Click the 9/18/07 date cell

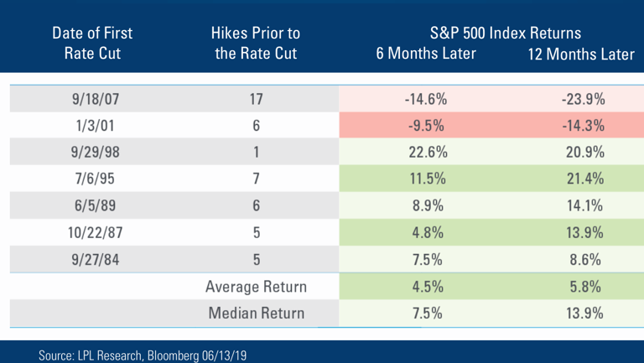(x=96, y=99)
